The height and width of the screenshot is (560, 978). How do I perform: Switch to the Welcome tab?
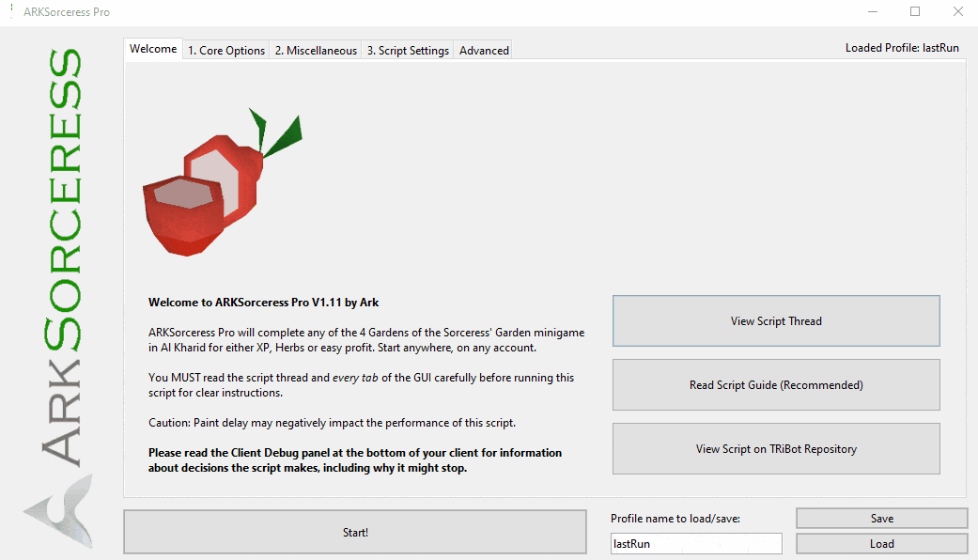pos(153,49)
